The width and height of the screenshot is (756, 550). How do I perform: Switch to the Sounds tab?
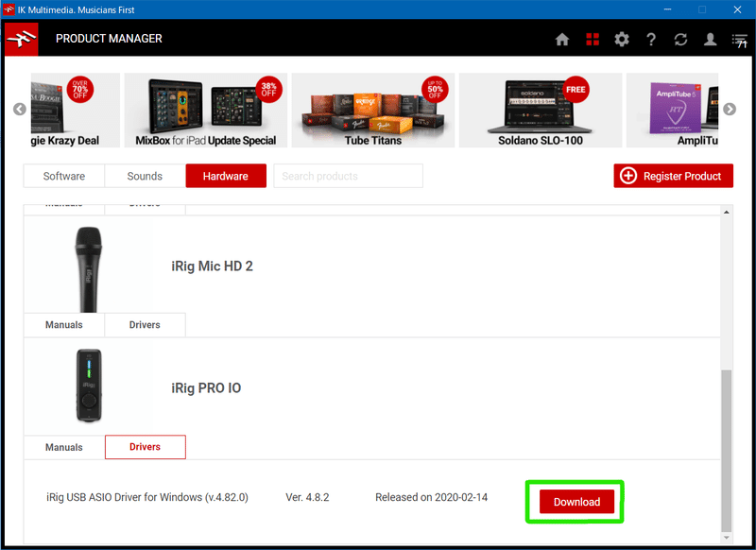145,176
